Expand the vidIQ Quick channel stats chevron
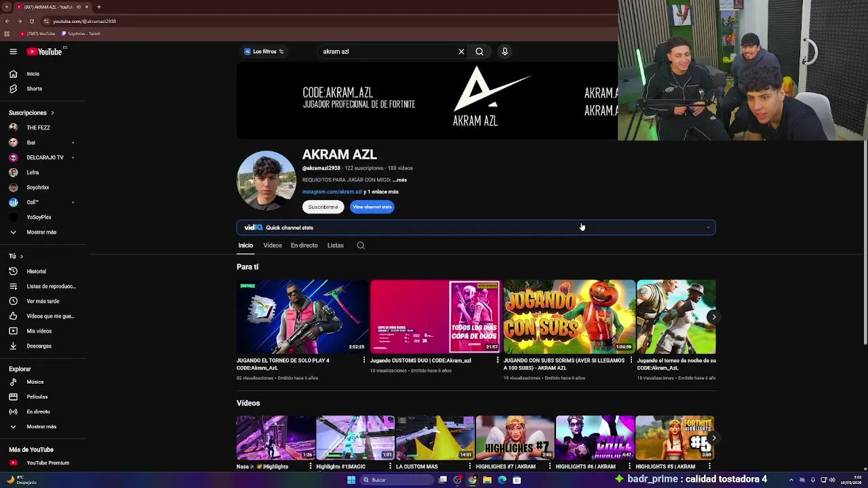Image resolution: width=868 pixels, height=488 pixels. point(708,228)
